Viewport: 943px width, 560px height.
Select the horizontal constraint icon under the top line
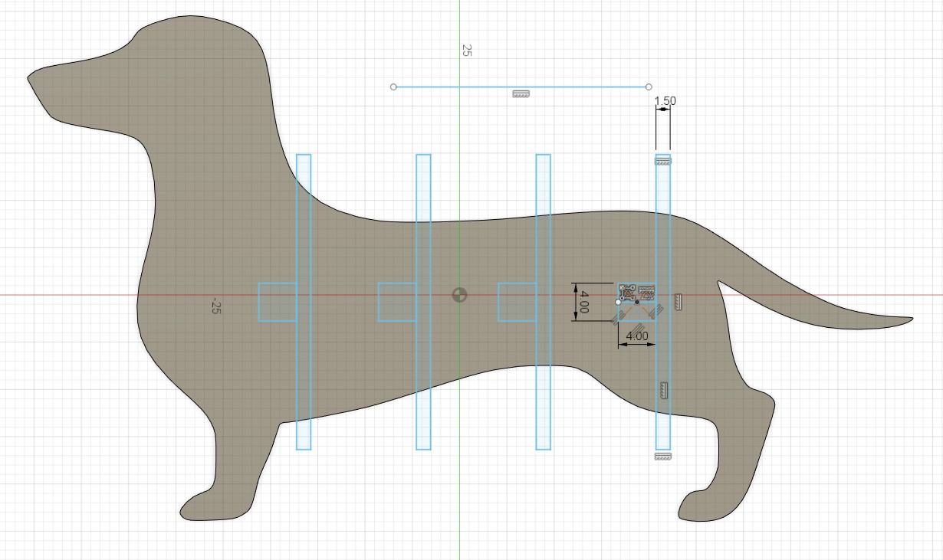(521, 94)
